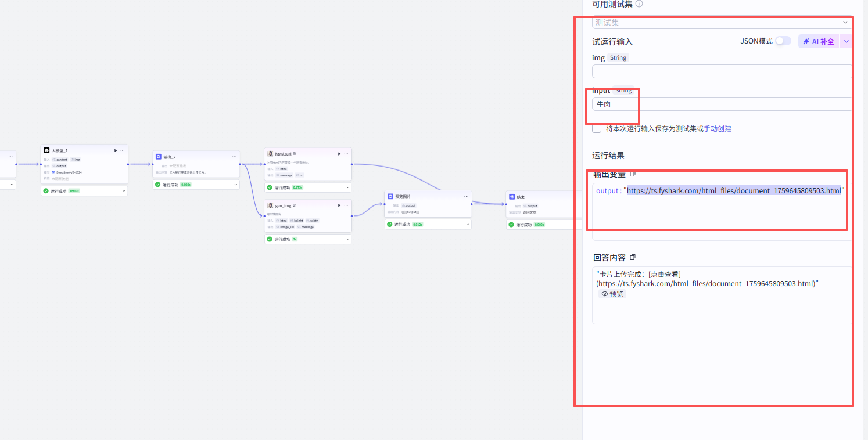Copy the 输出变量 with copy icon
Image resolution: width=868 pixels, height=440 pixels.
coord(633,174)
